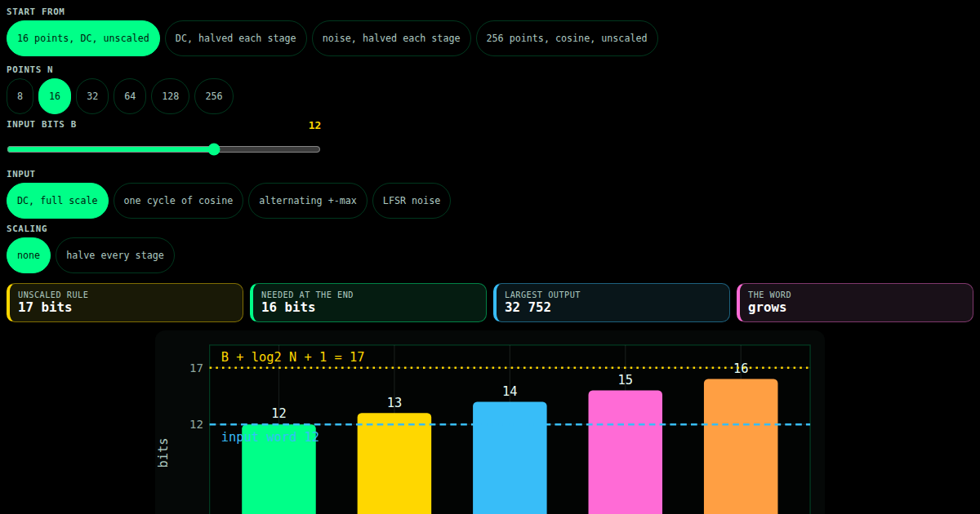Load preset '256 points, cosine, unscaled'
Image resolution: width=980 pixels, height=514 pixels.
click(x=567, y=38)
